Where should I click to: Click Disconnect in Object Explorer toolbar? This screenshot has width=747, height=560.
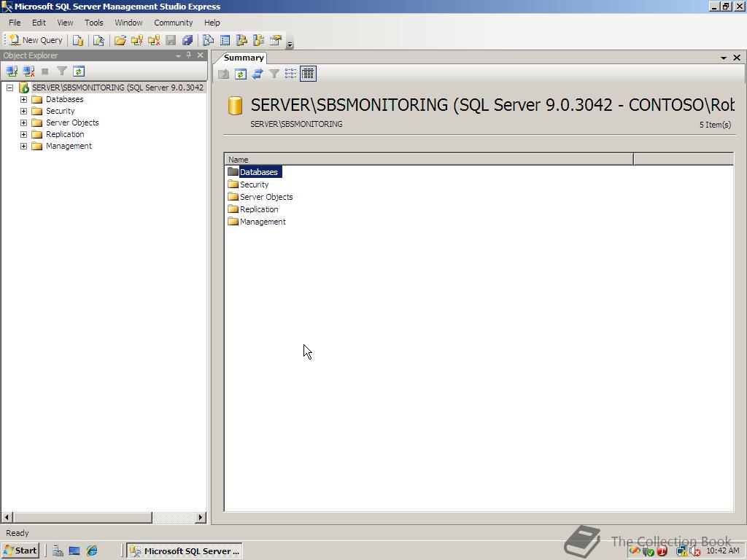point(29,71)
